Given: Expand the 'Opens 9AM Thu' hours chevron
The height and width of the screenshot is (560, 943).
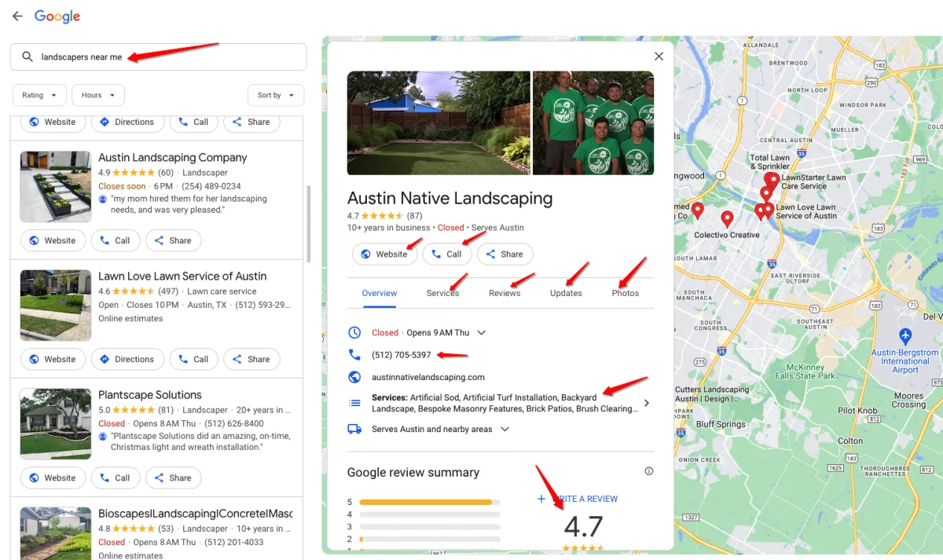Looking at the screenshot, I should point(482,333).
